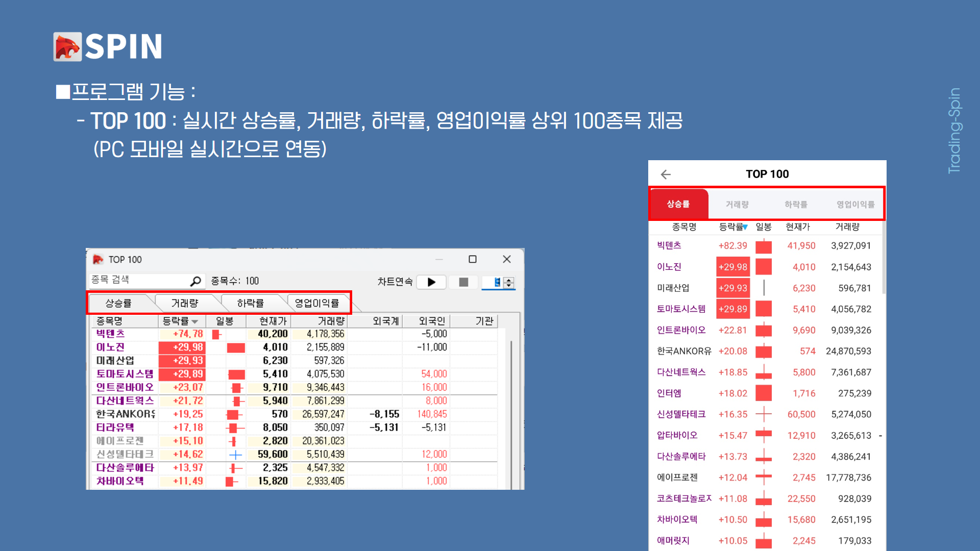
Task: Click 이노진 stock name in mobile list
Action: [669, 267]
